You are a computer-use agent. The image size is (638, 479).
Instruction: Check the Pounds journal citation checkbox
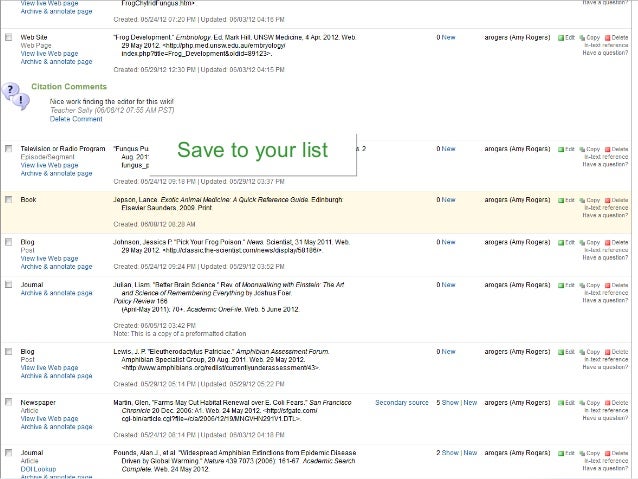pos(9,453)
